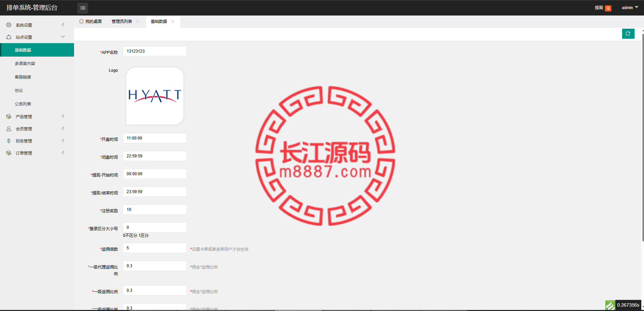This screenshot has width=644, height=311.
Task: Focus the 一级返佣比例 input field
Action: click(x=155, y=290)
